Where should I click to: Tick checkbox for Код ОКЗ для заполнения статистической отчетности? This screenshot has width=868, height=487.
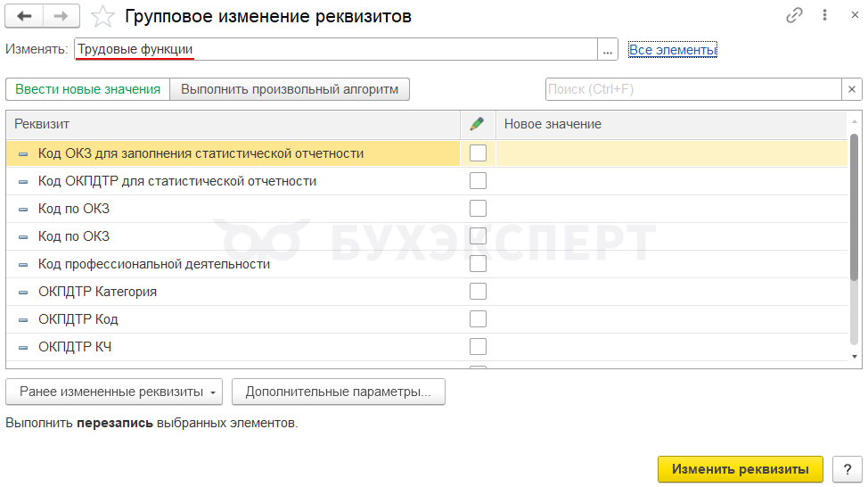pyautogui.click(x=479, y=153)
